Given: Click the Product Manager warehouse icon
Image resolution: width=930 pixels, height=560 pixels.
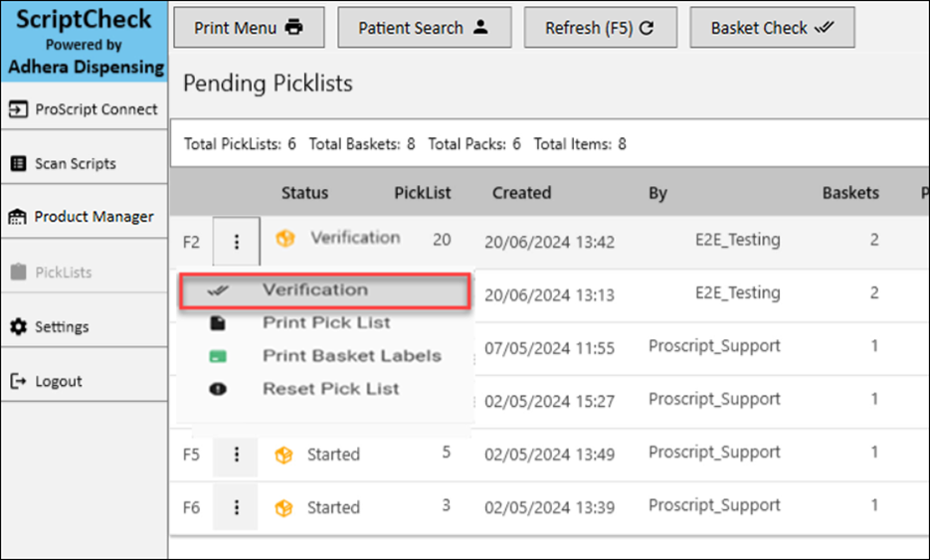Looking at the screenshot, I should click(18, 217).
